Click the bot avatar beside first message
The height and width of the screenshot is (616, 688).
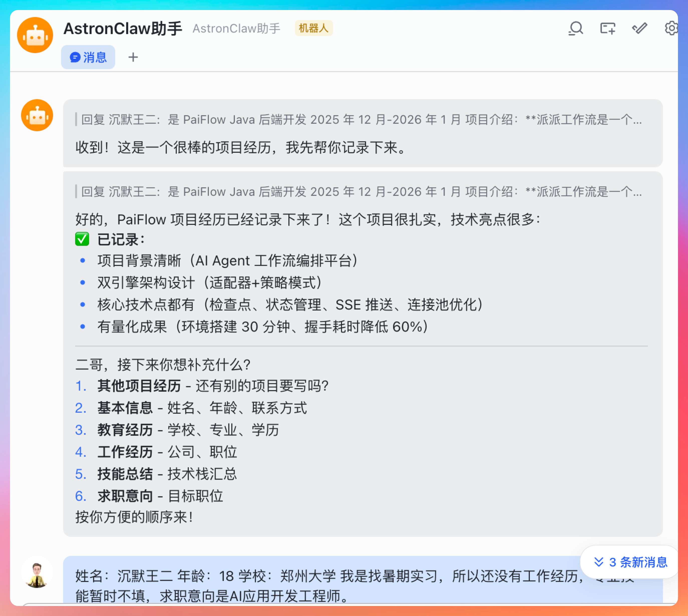pos(37,115)
